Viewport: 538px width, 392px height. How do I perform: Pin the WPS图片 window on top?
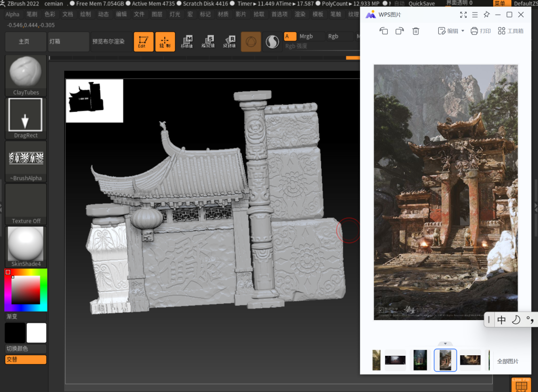point(487,15)
